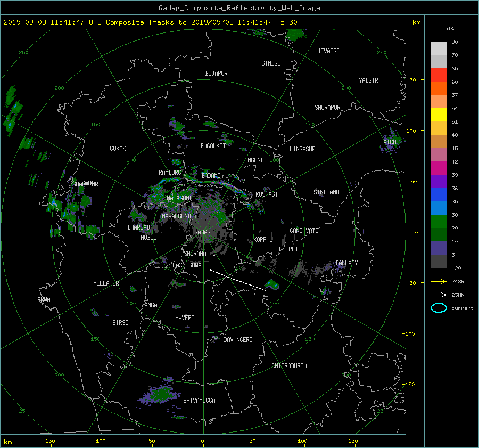Select the blue 36 dBZ color swatch
Screen dimensions: 479x448
click(x=439, y=194)
